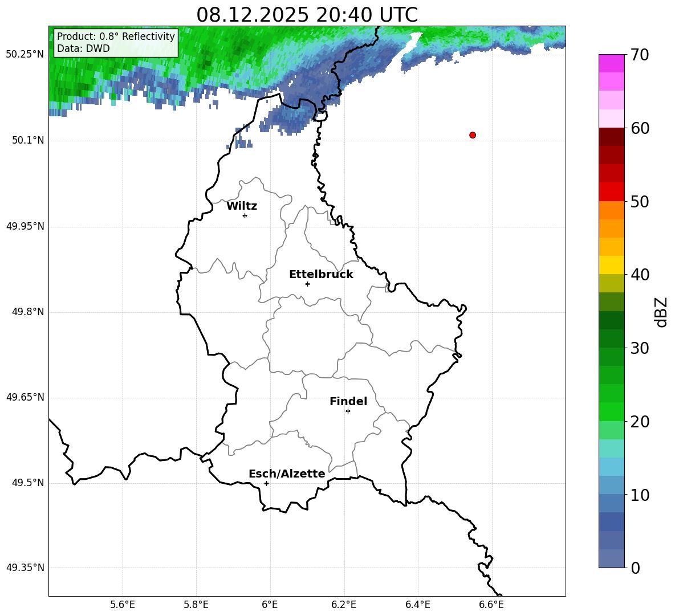Screen dimensions: 675x616
Task: Click the dBZ colorbar axis label
Action: click(x=661, y=312)
